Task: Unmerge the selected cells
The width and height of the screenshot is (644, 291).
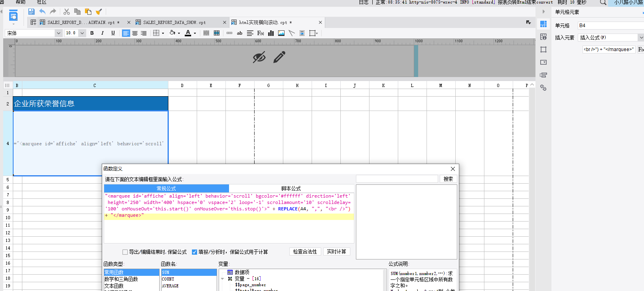Action: point(217,33)
